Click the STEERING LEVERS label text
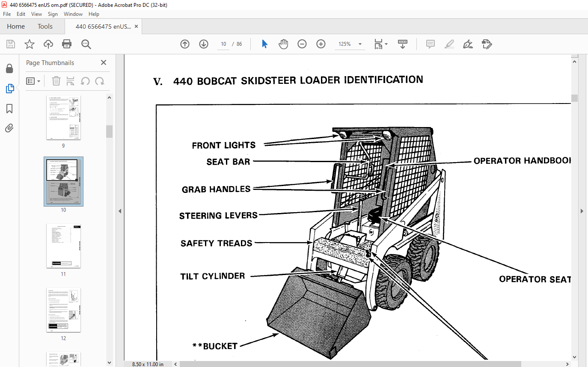Viewport: 588px width, 367px height. click(x=218, y=216)
